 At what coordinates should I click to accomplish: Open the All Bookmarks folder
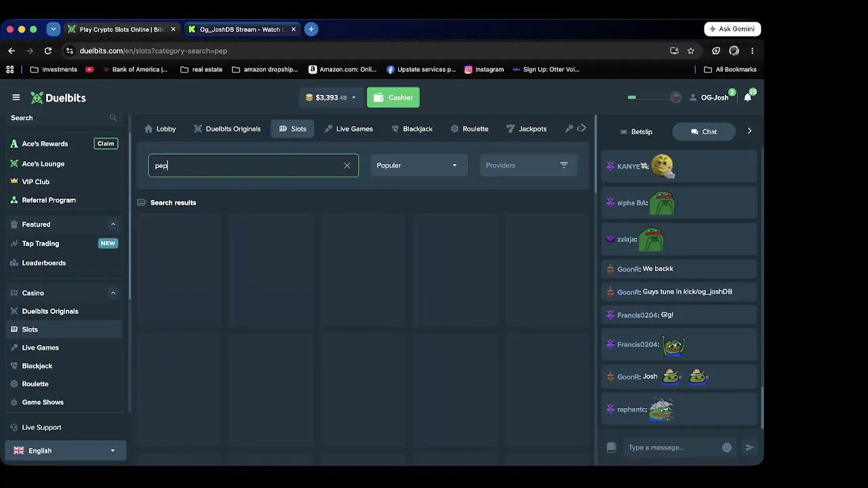(730, 69)
